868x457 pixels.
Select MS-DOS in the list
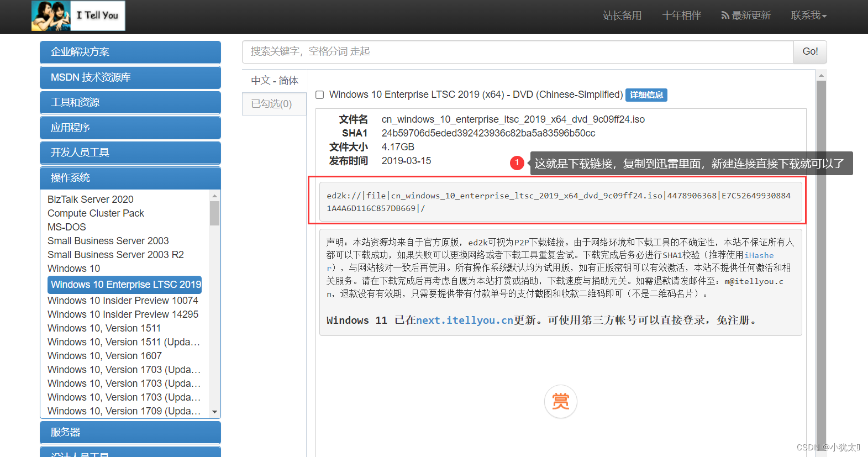click(x=67, y=227)
